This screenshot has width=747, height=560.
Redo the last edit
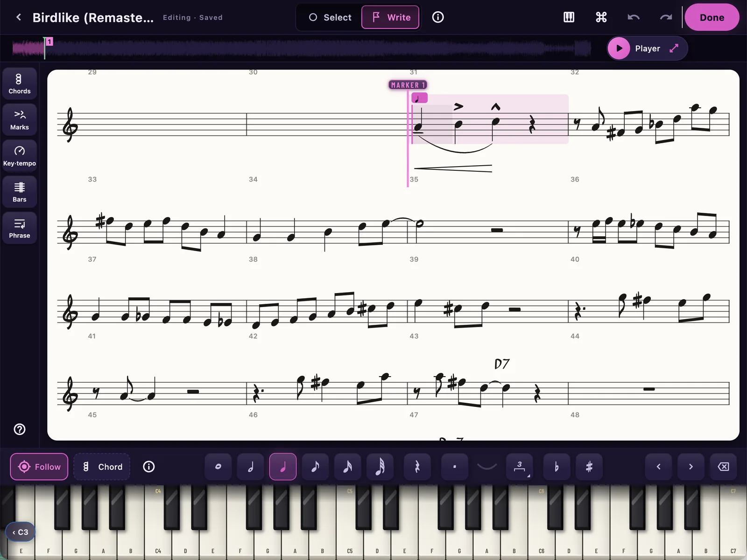click(666, 17)
